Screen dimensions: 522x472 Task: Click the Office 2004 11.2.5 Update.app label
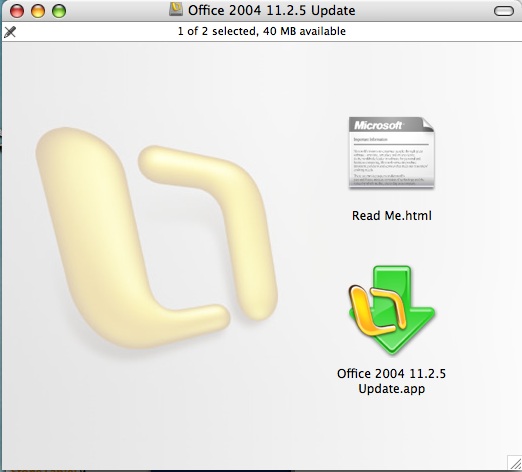[x=391, y=381]
